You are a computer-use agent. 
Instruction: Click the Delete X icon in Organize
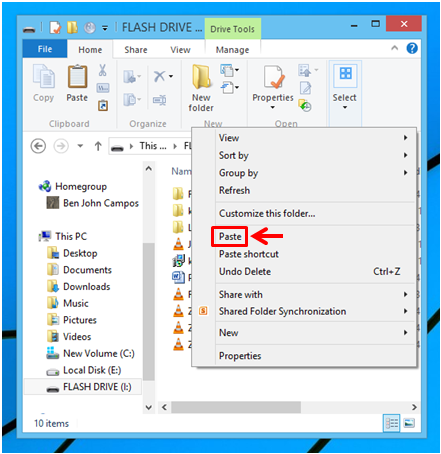pos(159,76)
